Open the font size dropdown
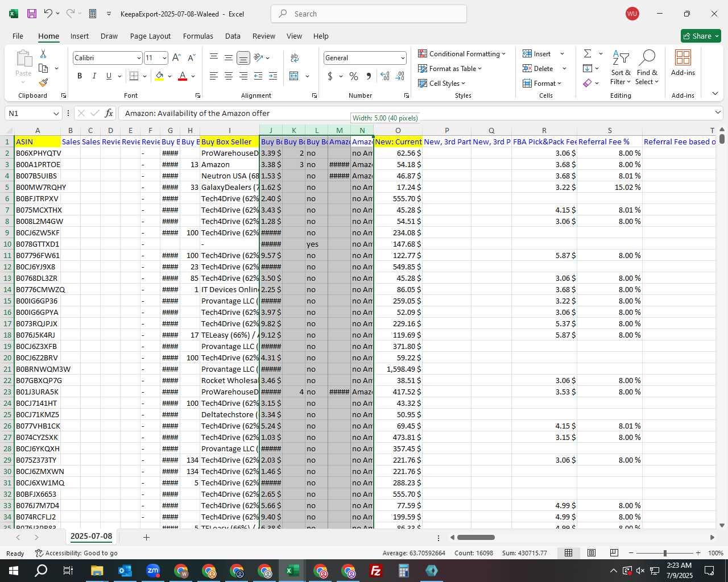728x582 pixels. pyautogui.click(x=164, y=58)
